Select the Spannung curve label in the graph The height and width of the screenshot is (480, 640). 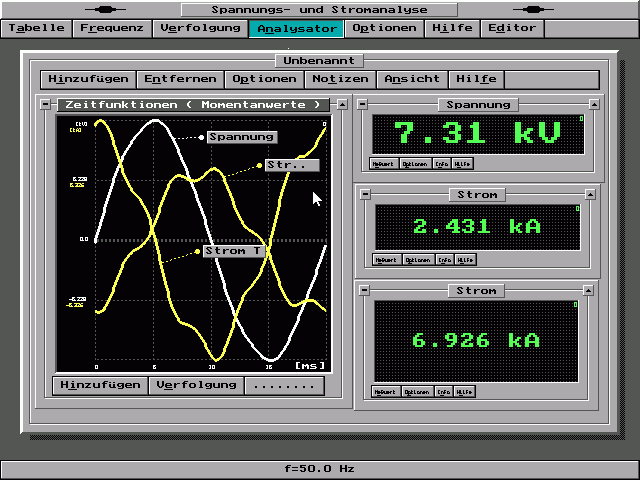coord(241,136)
